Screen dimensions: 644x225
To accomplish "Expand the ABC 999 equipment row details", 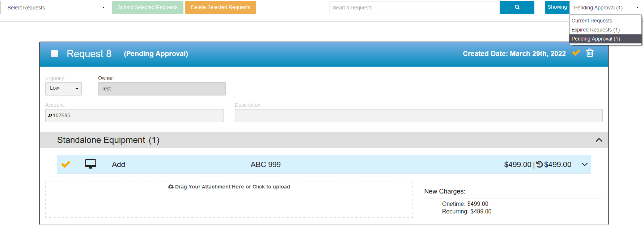I will click(x=584, y=165).
